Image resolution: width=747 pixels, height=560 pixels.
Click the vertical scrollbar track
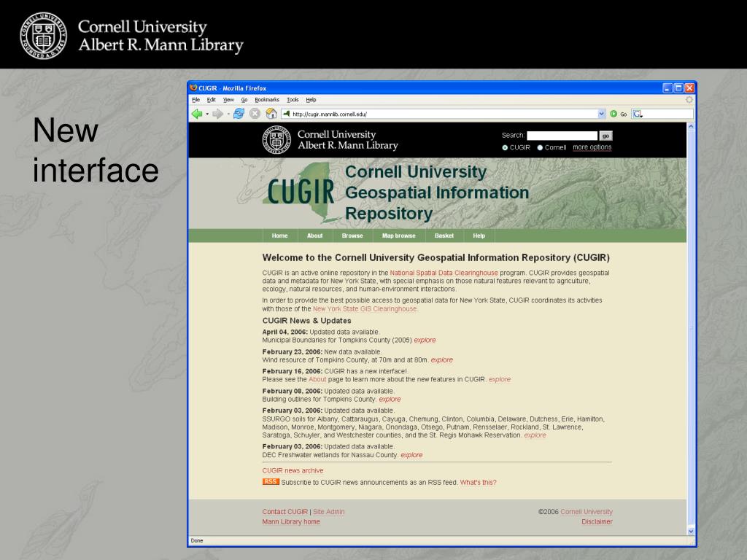[691, 329]
